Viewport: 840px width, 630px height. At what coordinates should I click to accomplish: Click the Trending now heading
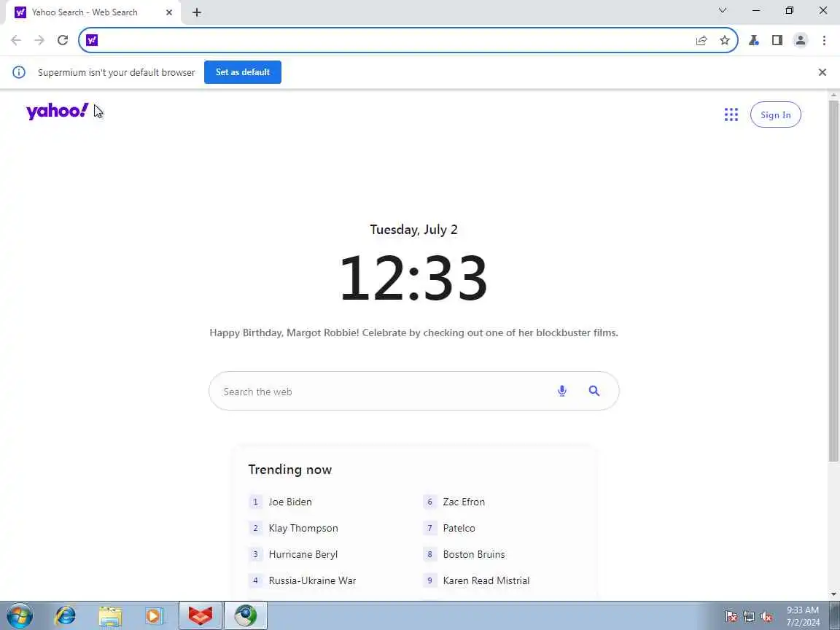pyautogui.click(x=289, y=470)
